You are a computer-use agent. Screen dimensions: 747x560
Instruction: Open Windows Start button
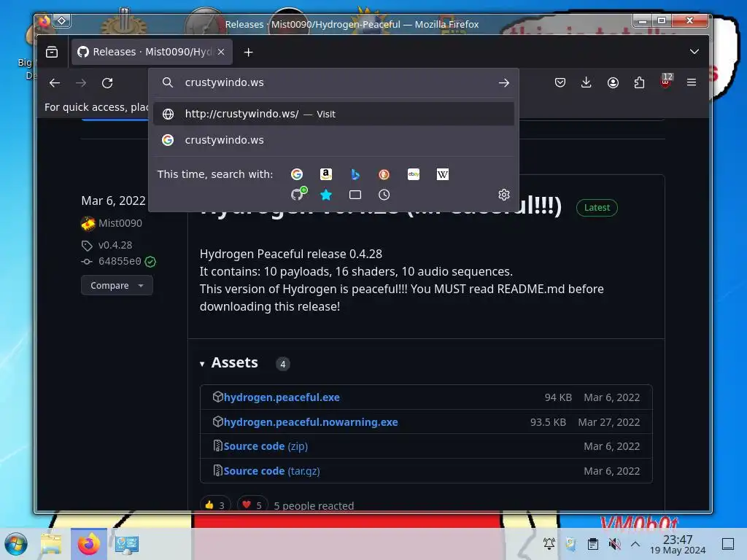(16, 544)
